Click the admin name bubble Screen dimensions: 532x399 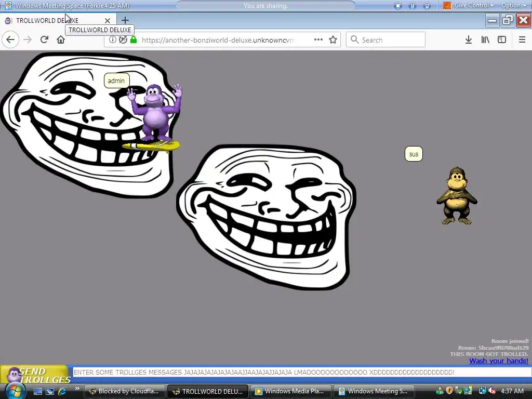[116, 81]
